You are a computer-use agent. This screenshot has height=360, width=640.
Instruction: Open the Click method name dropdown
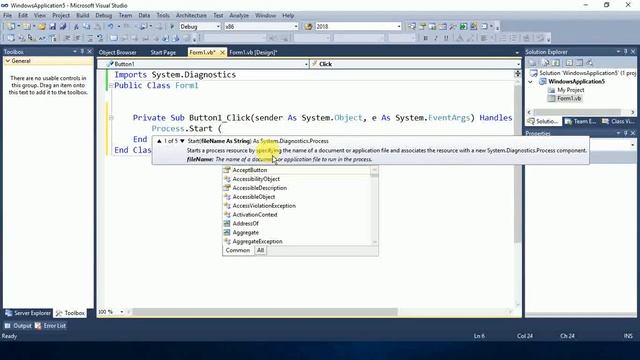click(518, 64)
